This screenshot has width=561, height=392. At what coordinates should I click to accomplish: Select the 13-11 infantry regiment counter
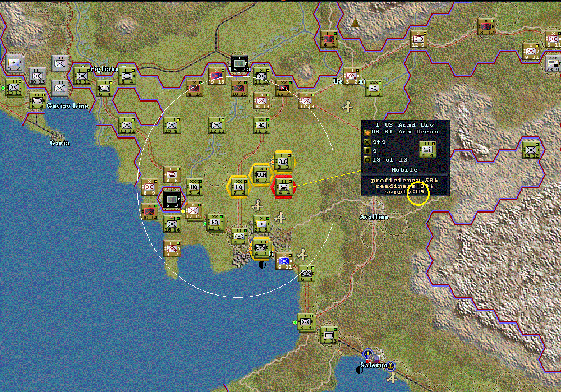[x=127, y=126]
